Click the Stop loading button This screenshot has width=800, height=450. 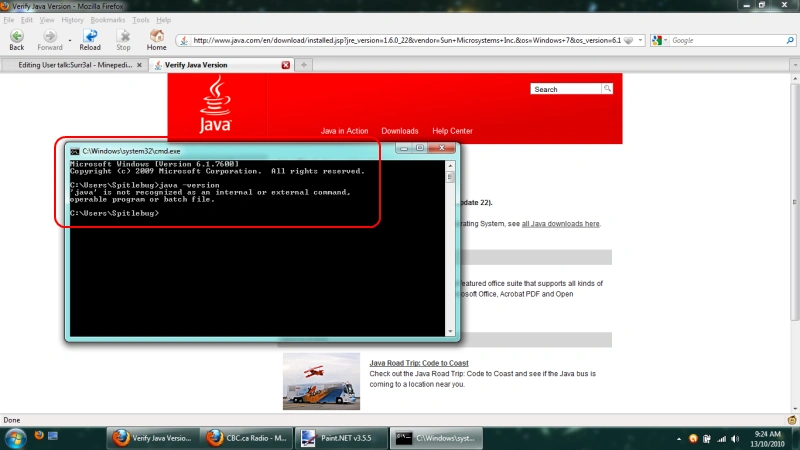coord(123,39)
